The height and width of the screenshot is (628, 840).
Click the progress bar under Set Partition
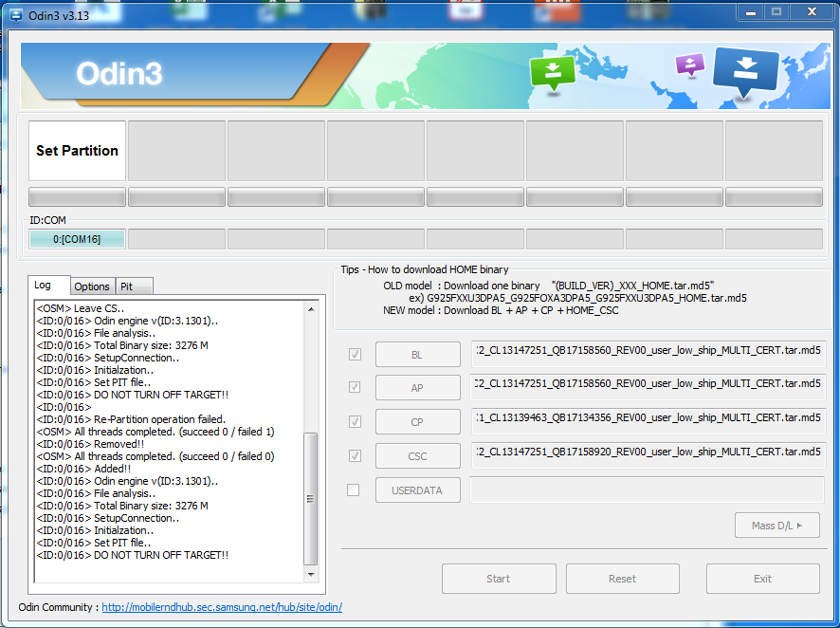pyautogui.click(x=77, y=197)
